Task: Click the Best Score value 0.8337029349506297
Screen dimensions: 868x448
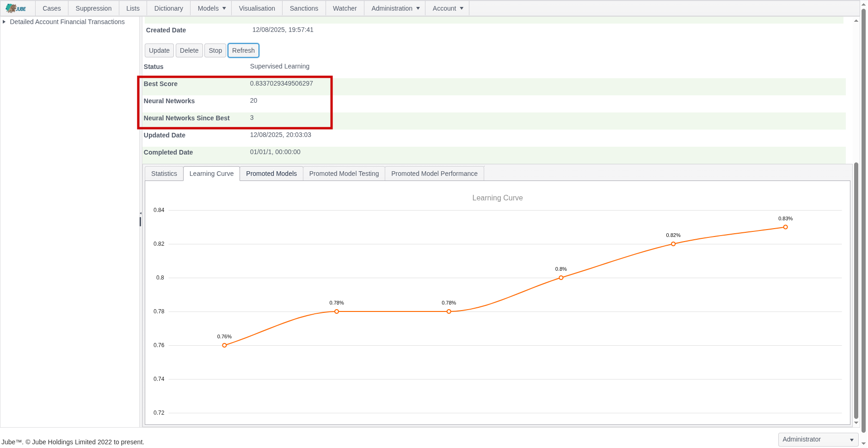Action: 281,83
